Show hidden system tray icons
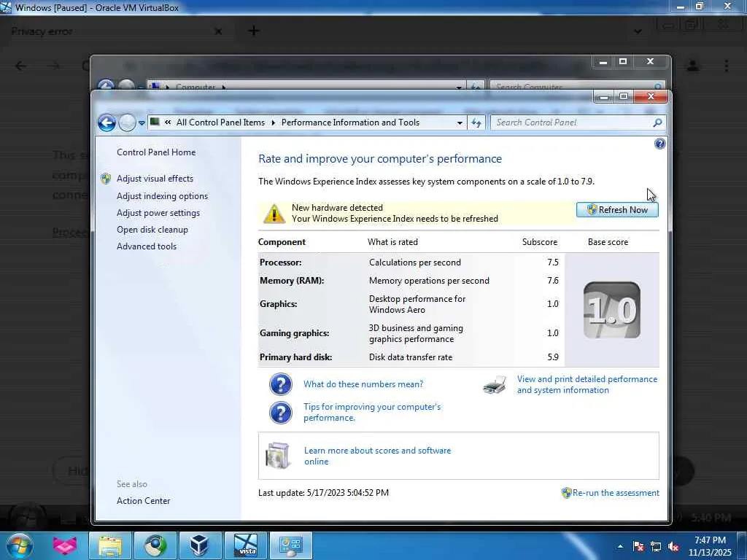Screen dimensions: 747x560 620,546
